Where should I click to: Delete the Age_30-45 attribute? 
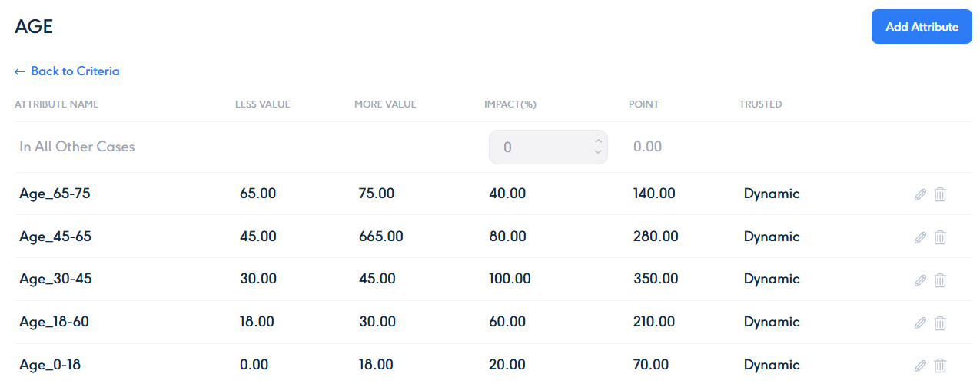coord(940,280)
